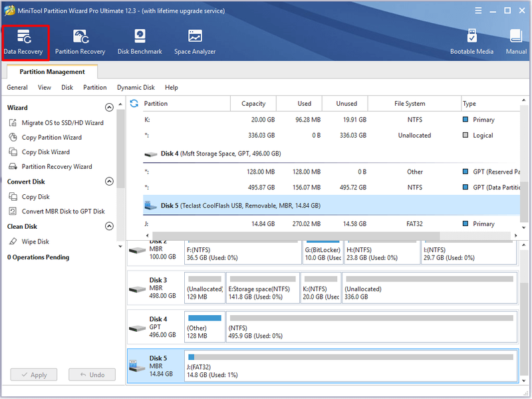
Task: Open Disk Benchmark
Action: point(140,43)
